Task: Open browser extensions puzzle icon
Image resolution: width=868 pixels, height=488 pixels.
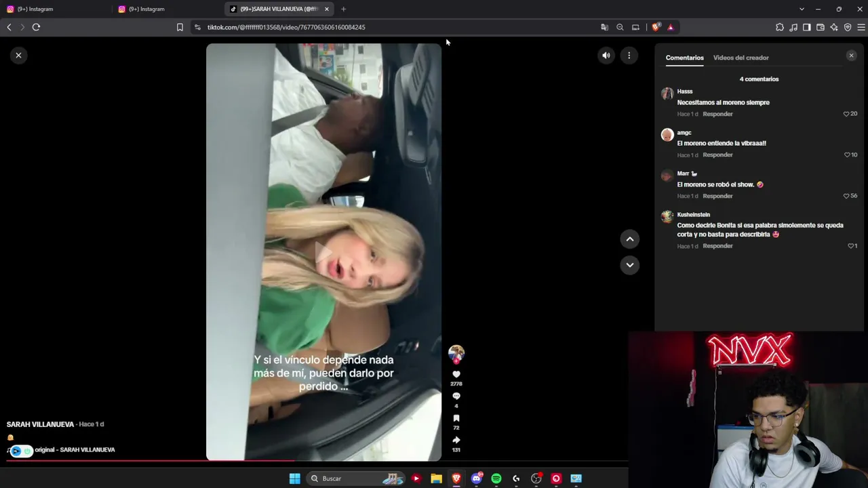Action: (x=780, y=27)
